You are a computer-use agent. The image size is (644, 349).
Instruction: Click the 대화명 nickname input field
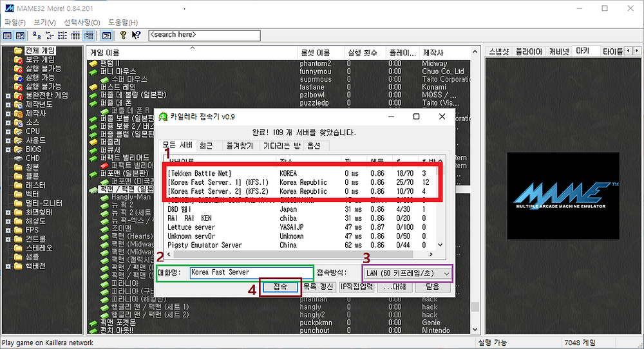pos(251,272)
